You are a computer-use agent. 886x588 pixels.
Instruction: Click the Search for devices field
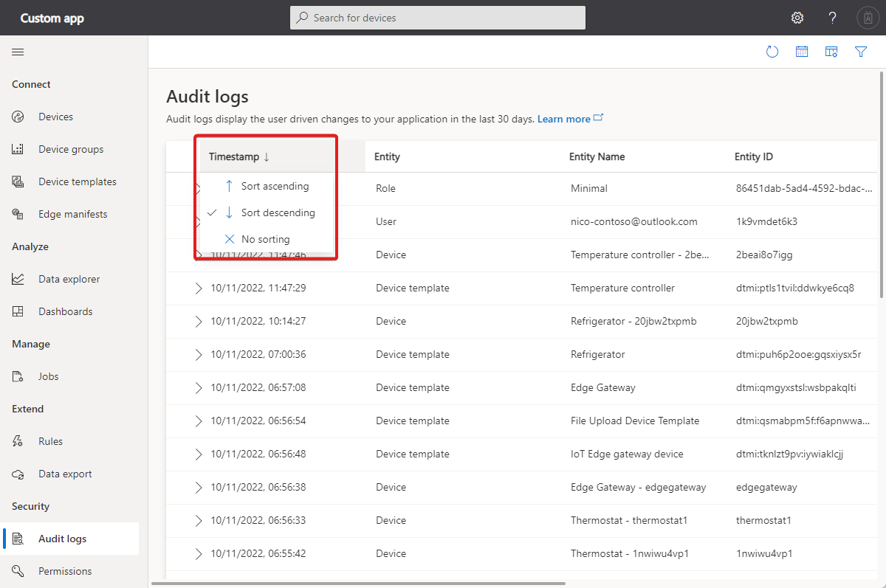coord(438,18)
